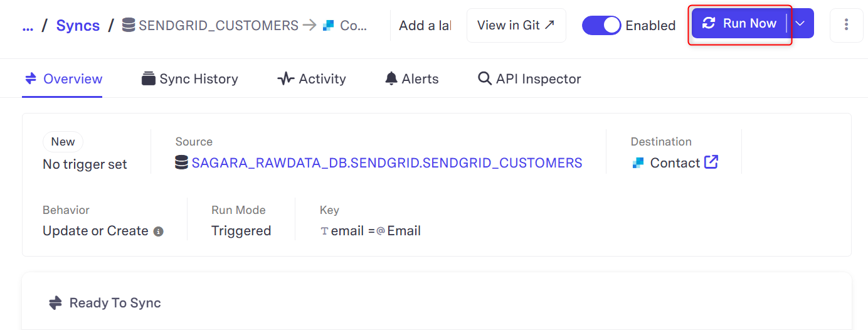Open the Overview tab

(x=62, y=78)
